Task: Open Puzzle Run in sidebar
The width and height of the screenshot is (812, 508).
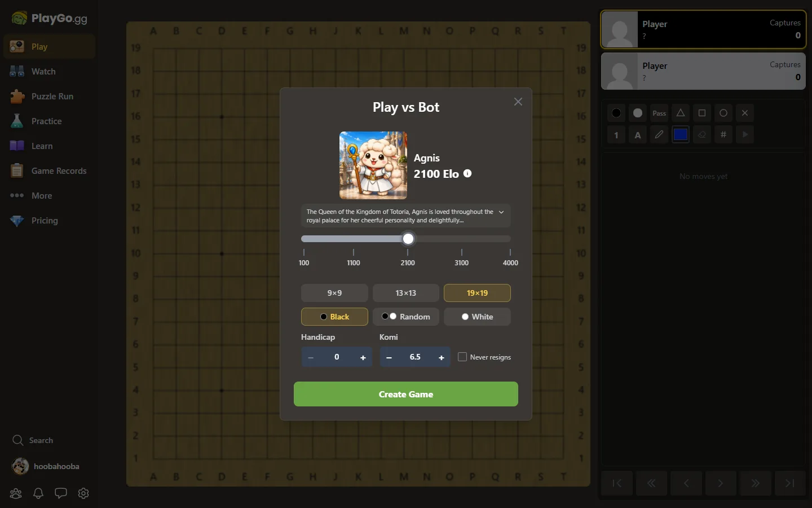Action: pyautogui.click(x=49, y=97)
